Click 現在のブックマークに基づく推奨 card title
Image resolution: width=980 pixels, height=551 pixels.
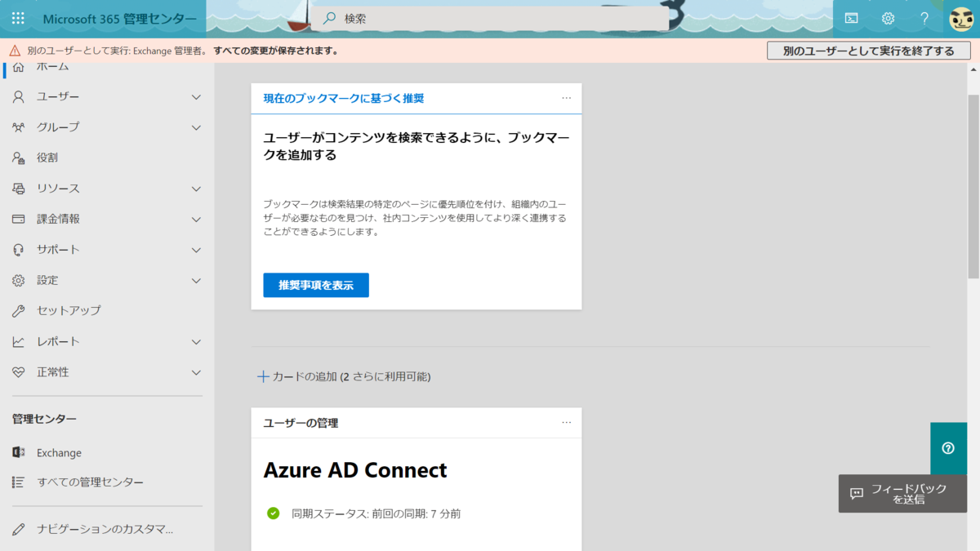pyautogui.click(x=344, y=98)
